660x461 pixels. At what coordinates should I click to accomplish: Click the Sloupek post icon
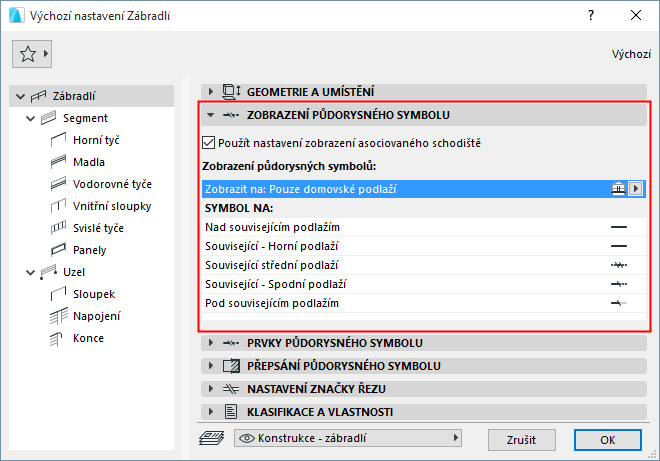coord(59,294)
